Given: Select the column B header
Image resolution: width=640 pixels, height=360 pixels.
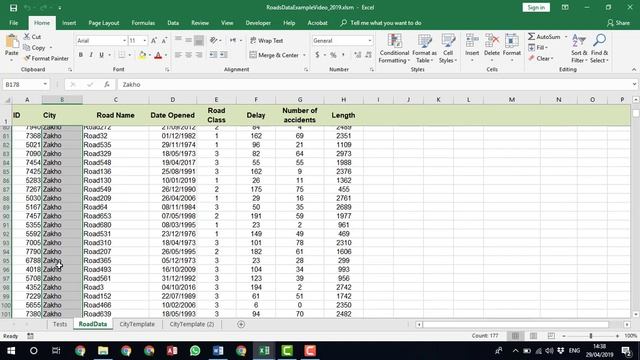Looking at the screenshot, I should tap(62, 100).
